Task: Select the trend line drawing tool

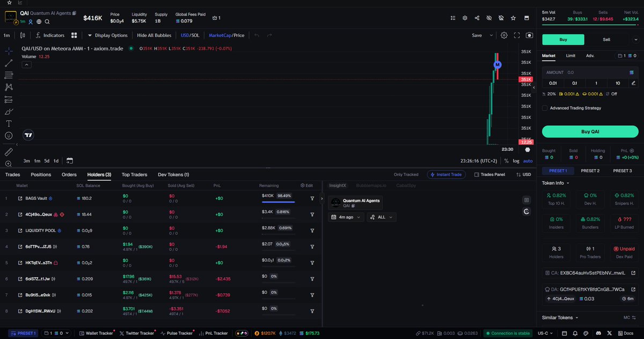Action: (x=9, y=63)
